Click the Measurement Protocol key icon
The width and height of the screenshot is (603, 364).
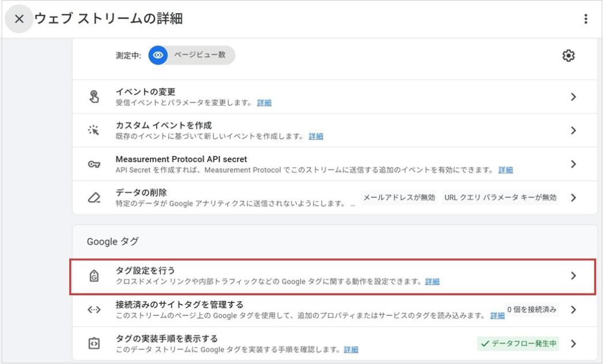tap(94, 164)
